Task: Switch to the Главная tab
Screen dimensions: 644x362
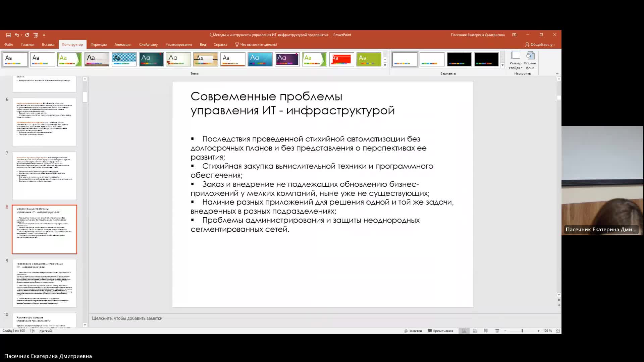Action: (x=28, y=45)
